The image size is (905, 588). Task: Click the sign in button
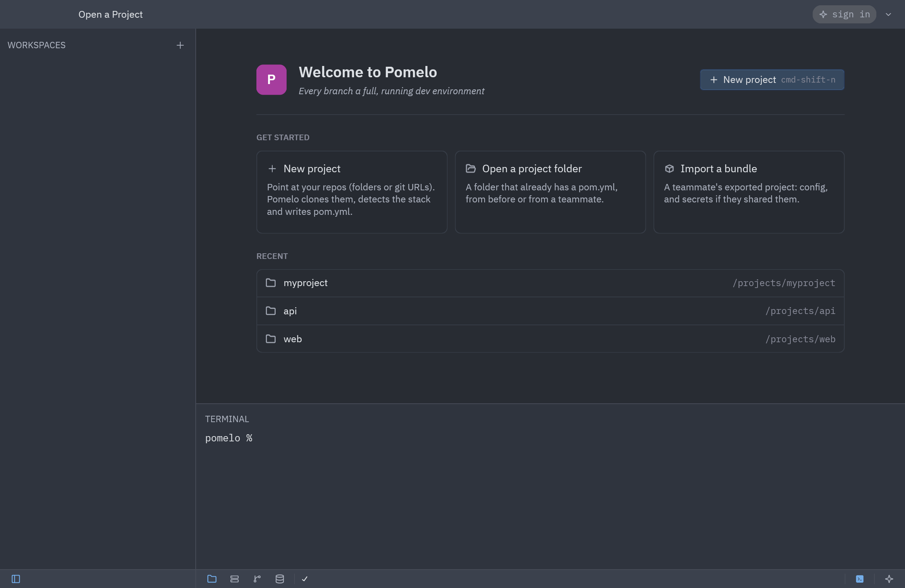(x=845, y=14)
